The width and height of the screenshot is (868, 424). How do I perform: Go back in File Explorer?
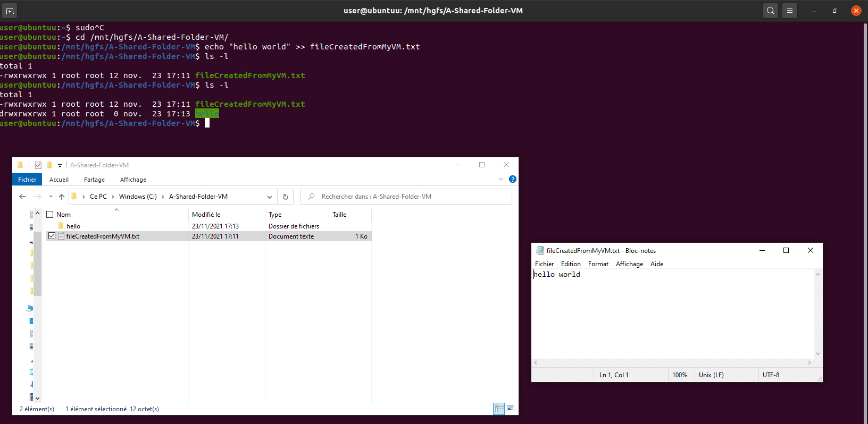pyautogui.click(x=22, y=197)
